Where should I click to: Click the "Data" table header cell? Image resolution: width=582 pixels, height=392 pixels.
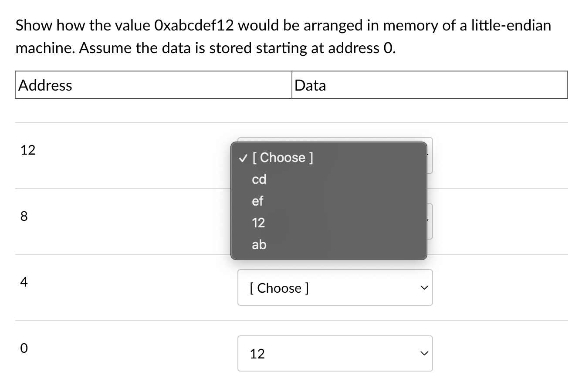pos(310,85)
